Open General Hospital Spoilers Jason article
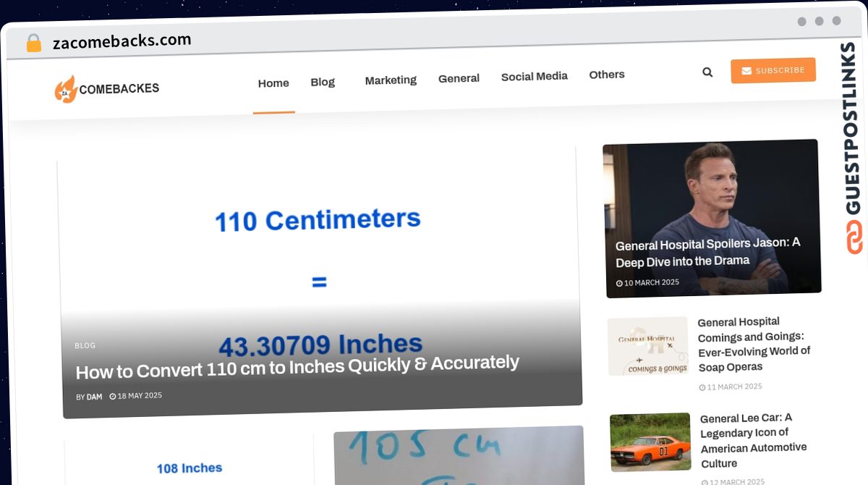The image size is (868, 485). tap(707, 252)
